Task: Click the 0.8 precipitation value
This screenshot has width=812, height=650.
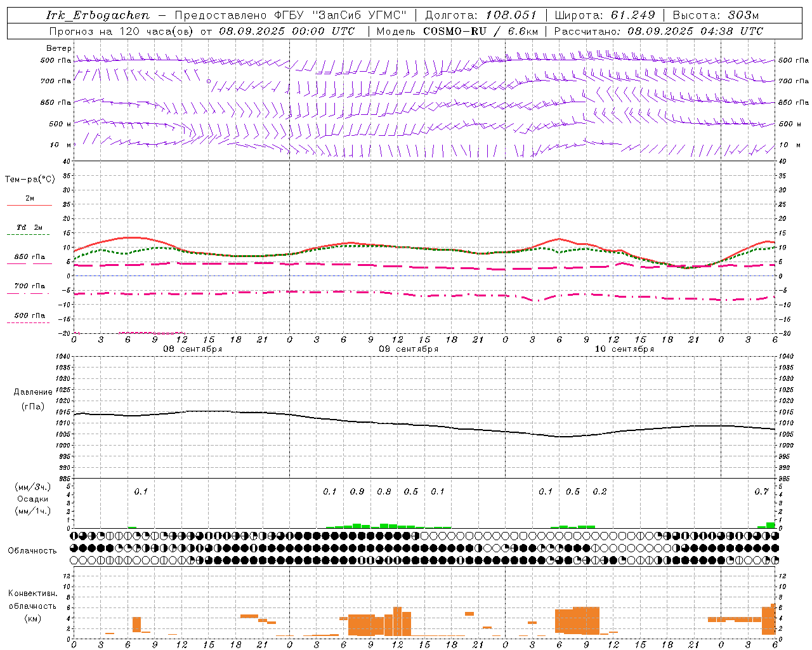Action: [384, 492]
